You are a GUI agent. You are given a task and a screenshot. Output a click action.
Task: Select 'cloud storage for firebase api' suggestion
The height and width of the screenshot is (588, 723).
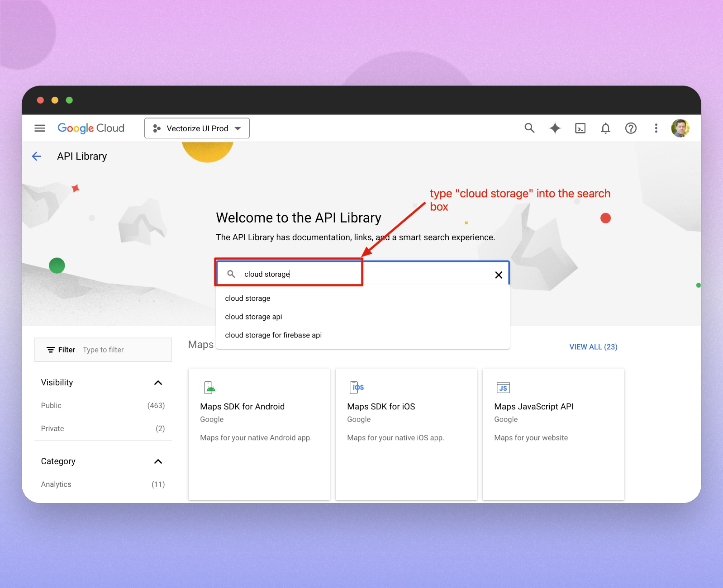tap(363, 335)
